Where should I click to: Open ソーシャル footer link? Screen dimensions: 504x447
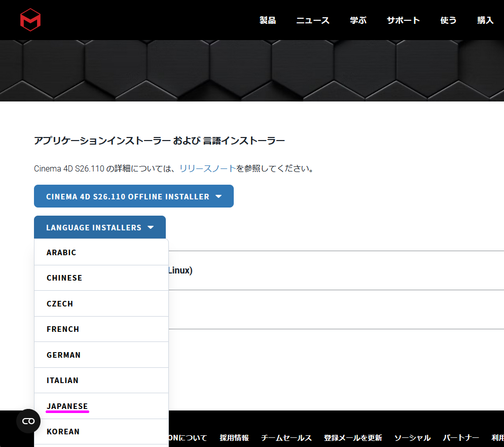pyautogui.click(x=412, y=438)
